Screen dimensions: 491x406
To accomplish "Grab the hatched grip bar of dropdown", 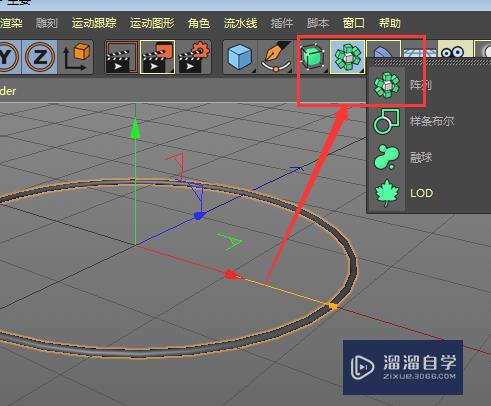I will click(x=432, y=62).
